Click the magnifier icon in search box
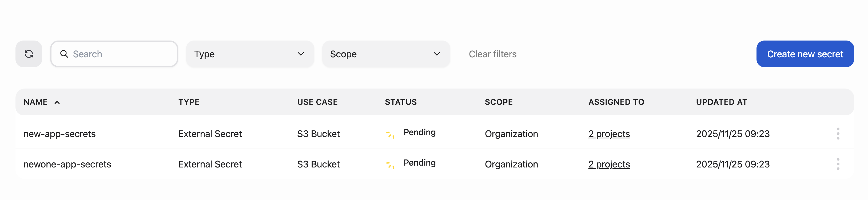This screenshot has width=868, height=200. click(64, 54)
